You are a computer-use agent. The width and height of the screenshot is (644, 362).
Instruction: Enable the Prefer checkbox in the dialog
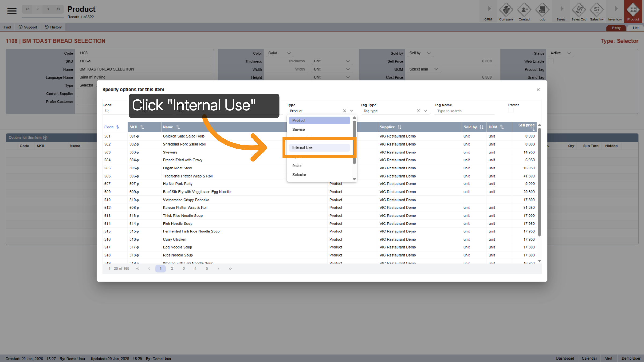[x=511, y=111]
